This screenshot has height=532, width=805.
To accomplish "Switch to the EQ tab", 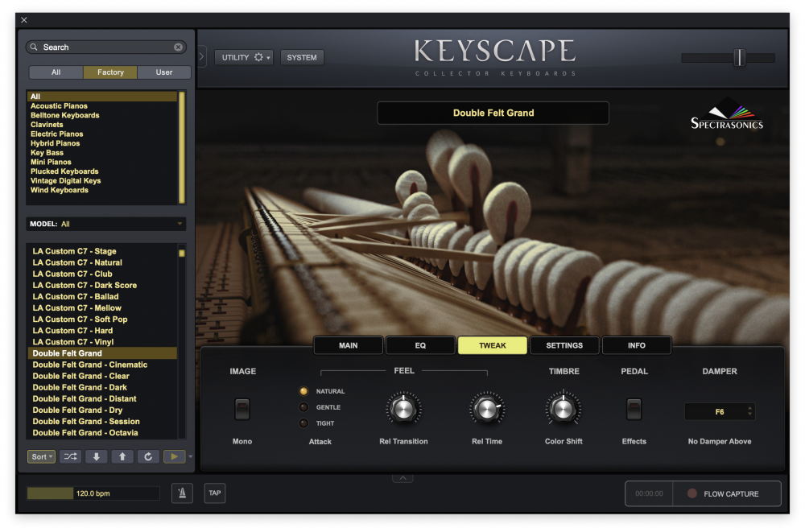I will coord(420,345).
